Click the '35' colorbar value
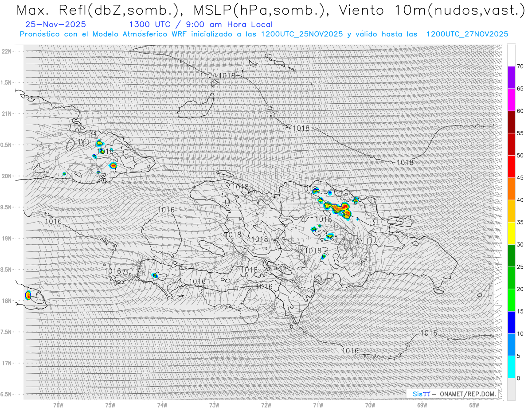 [520, 222]
